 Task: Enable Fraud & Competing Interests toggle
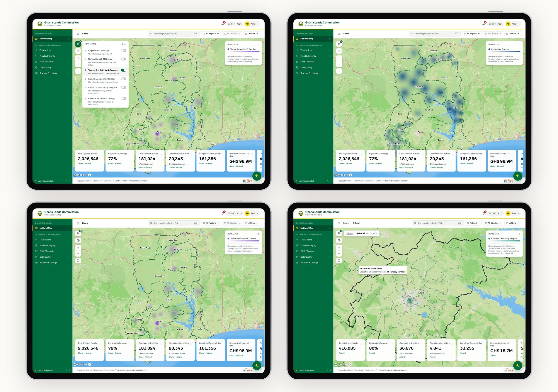pos(124,79)
